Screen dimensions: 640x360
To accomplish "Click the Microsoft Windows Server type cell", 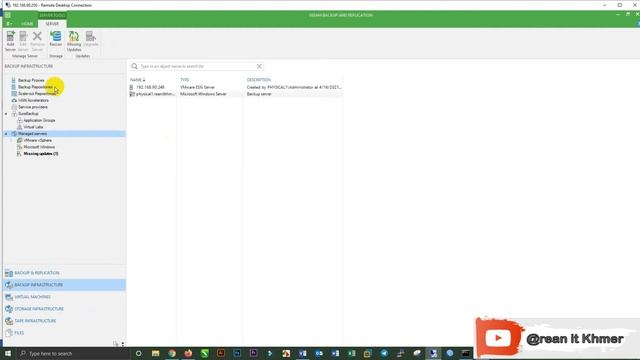I will (203, 94).
